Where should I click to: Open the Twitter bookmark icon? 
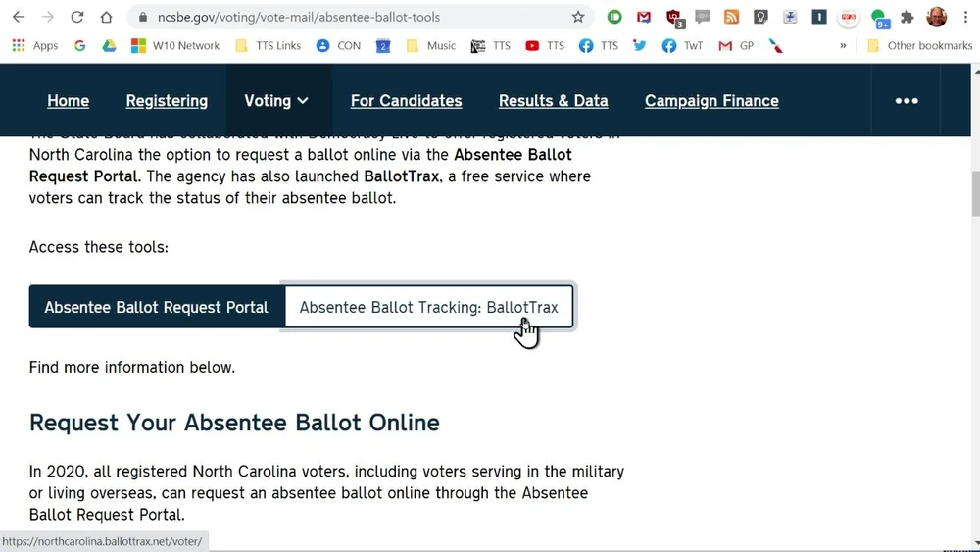pos(639,46)
